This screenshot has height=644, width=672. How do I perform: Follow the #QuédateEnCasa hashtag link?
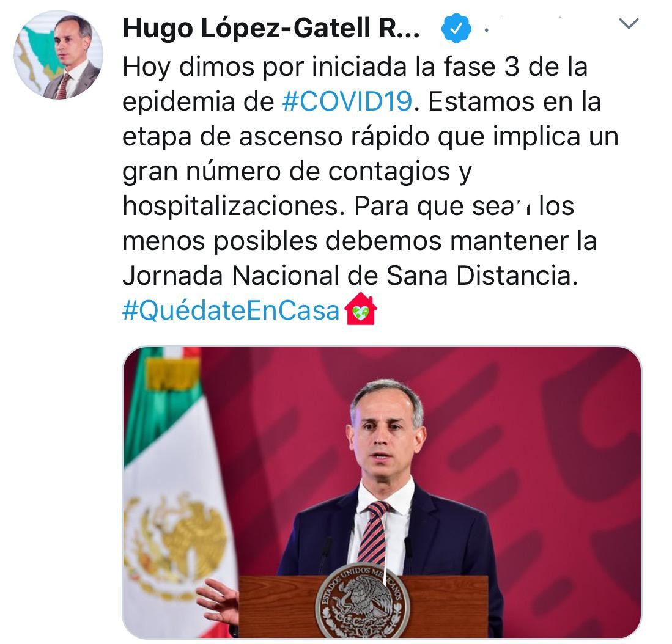point(231,310)
